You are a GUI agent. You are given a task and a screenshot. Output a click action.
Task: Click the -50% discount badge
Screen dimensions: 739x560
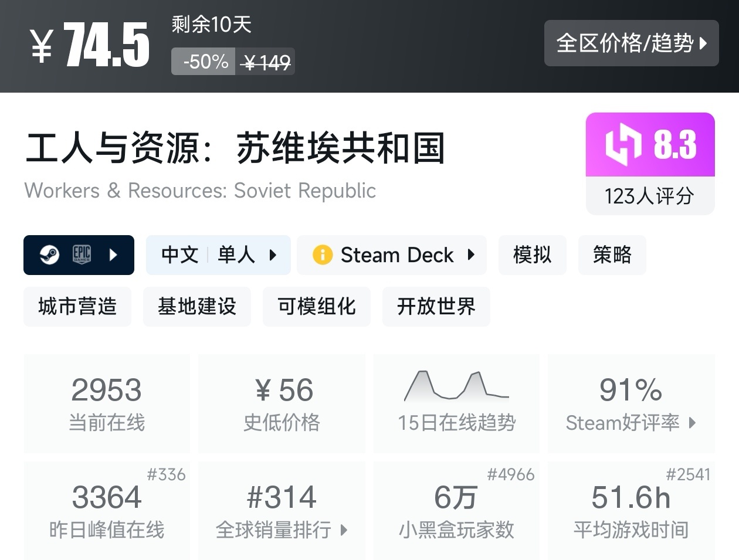204,62
